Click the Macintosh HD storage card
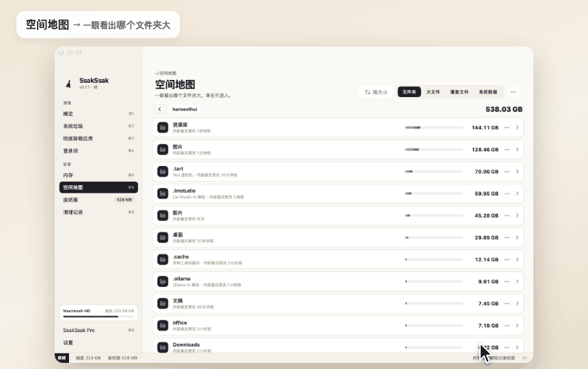Screen dimensions: 588x369 point(98,313)
